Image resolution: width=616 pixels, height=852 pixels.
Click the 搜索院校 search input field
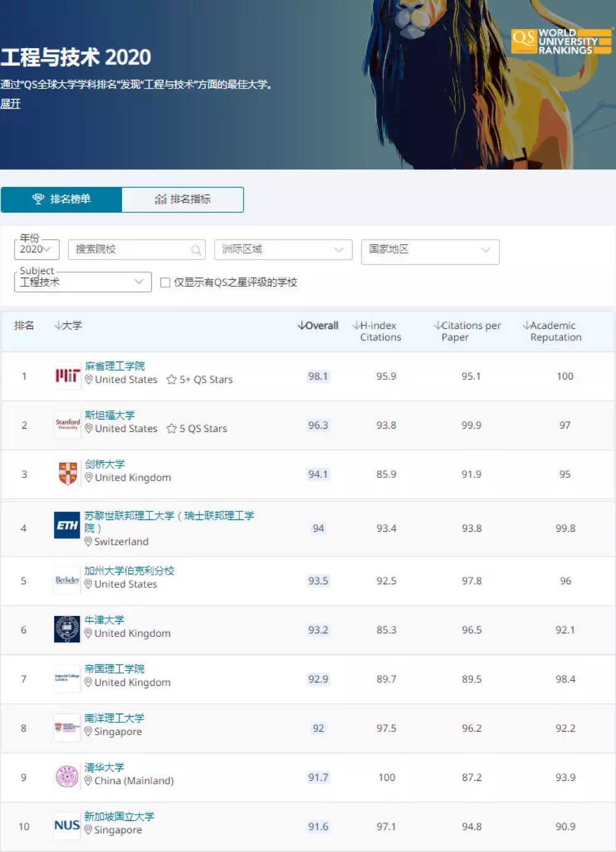coord(137,250)
